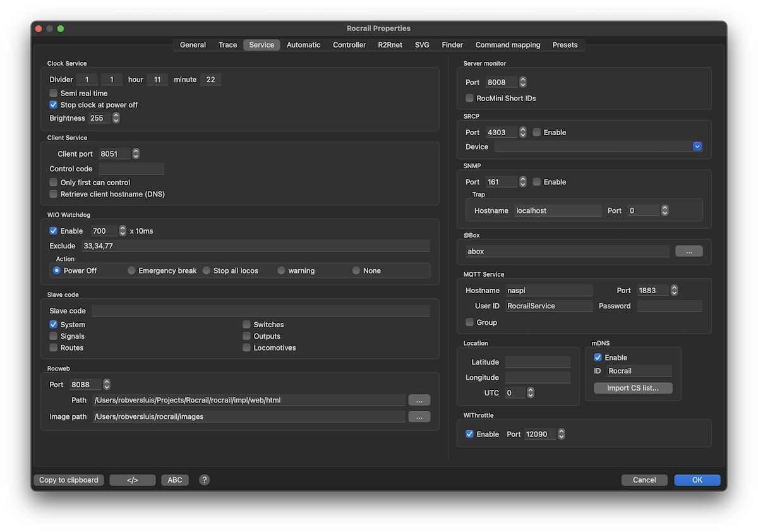Open the Command mapping tab
758x532 pixels.
pyautogui.click(x=507, y=45)
